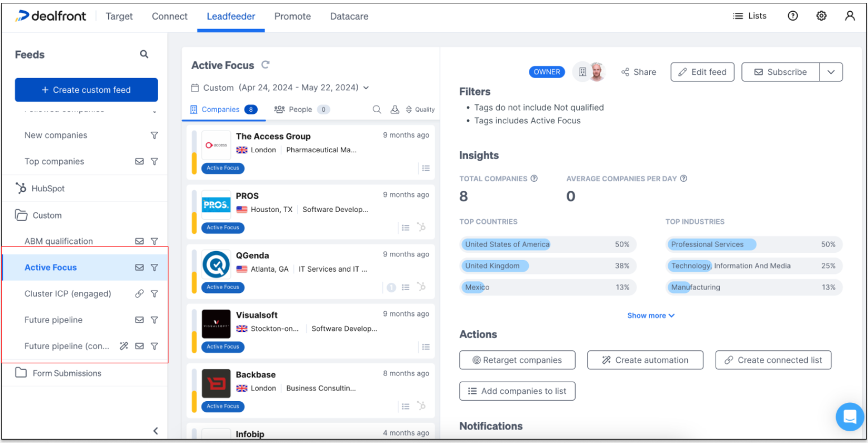
Task: Click the OWNER badge
Action: (x=547, y=71)
